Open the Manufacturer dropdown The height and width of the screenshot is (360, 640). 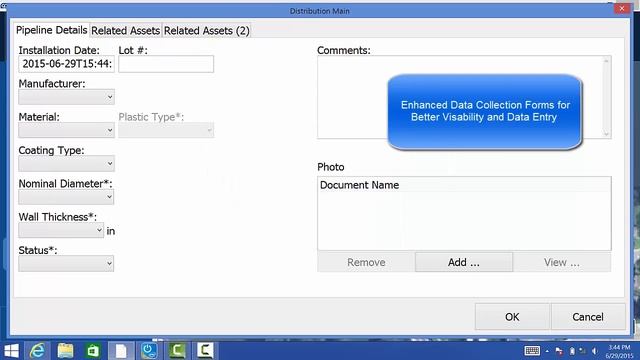click(x=66, y=97)
